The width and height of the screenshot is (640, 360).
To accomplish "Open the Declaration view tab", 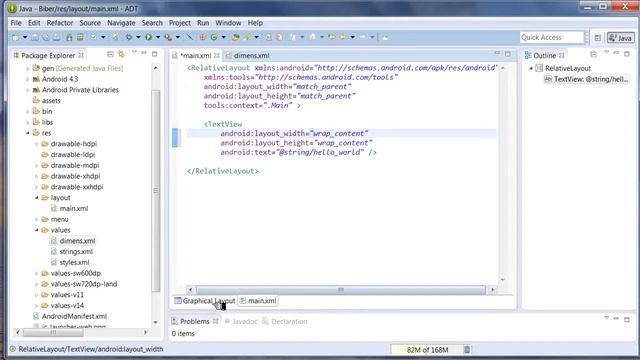I will [285, 322].
